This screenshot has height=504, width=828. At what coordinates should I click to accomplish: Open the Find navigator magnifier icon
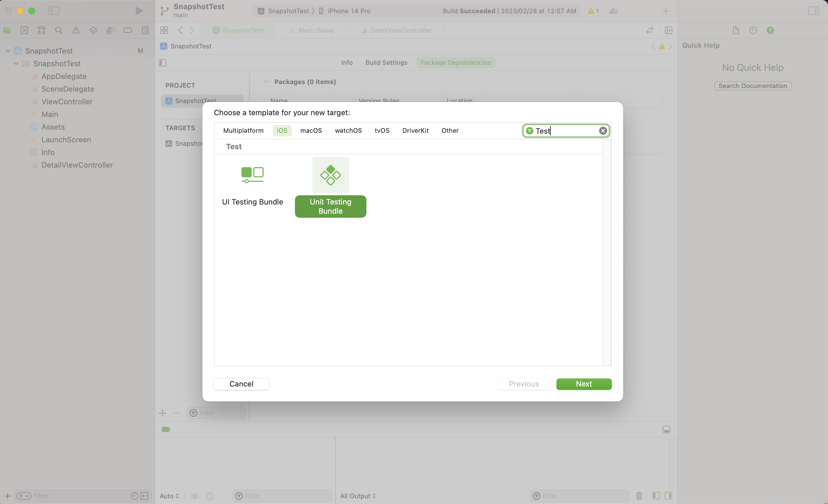tap(59, 30)
